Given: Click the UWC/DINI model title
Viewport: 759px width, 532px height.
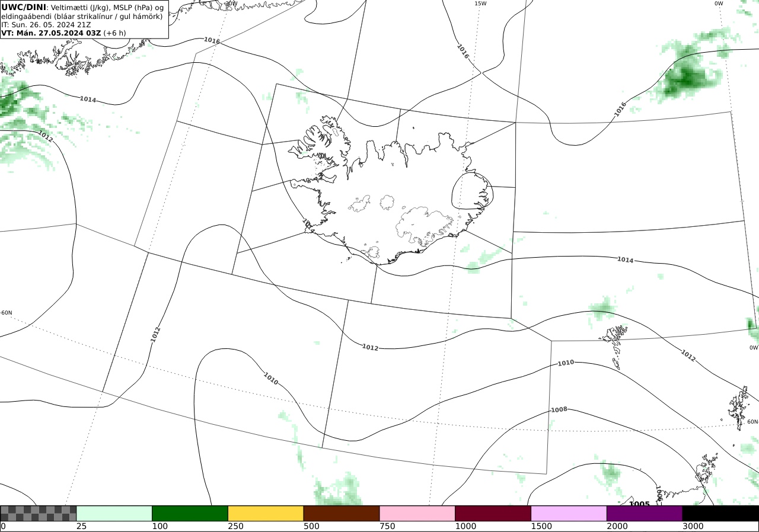Looking at the screenshot, I should pyautogui.click(x=23, y=7).
